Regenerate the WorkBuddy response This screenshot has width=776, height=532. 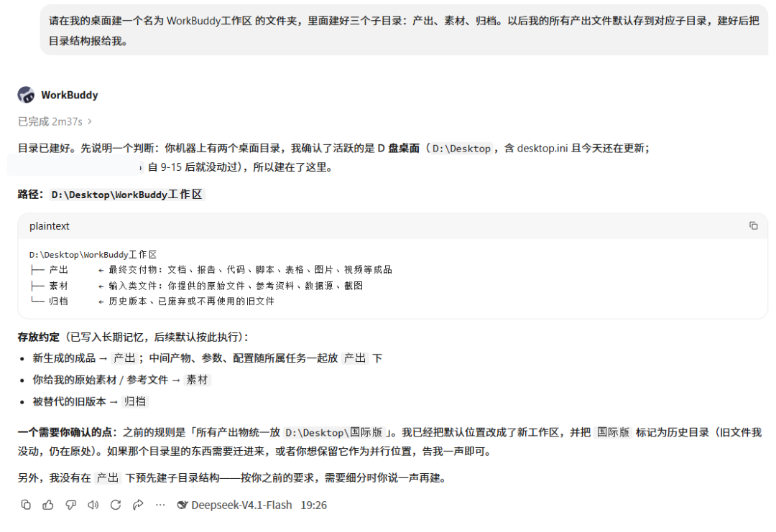click(x=116, y=505)
